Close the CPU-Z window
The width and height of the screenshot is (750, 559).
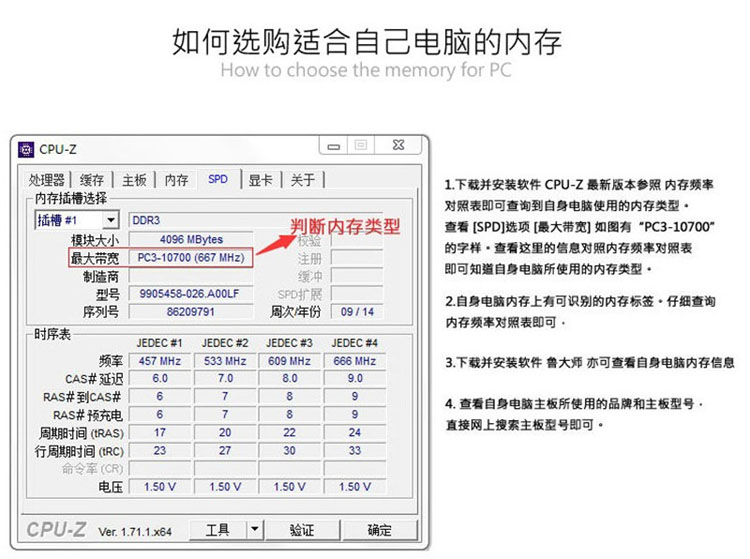[x=398, y=145]
